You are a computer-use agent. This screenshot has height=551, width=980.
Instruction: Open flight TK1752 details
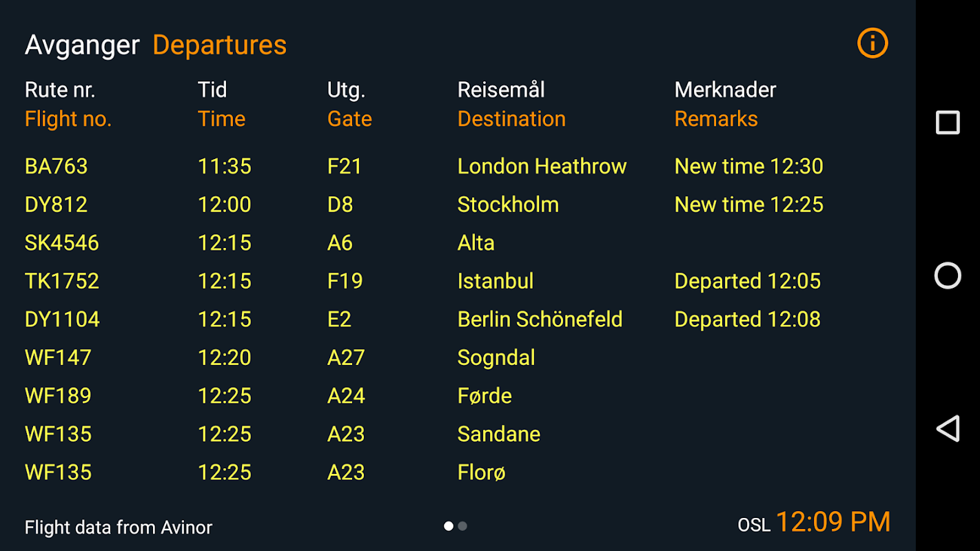coord(62,281)
